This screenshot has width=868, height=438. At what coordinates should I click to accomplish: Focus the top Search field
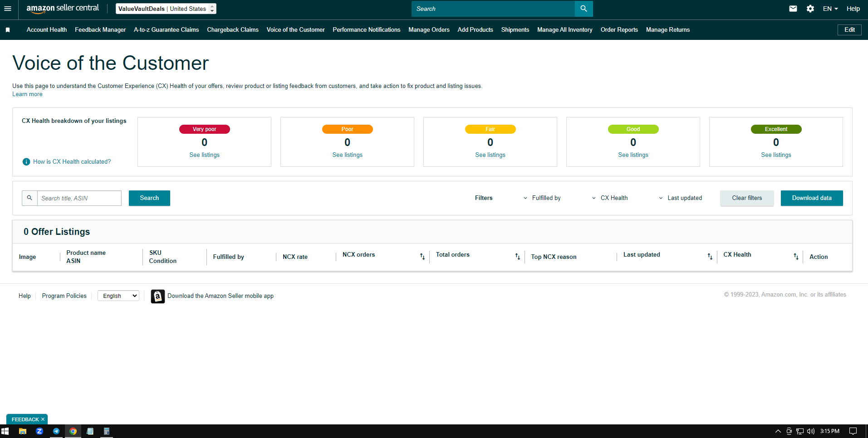pyautogui.click(x=493, y=9)
